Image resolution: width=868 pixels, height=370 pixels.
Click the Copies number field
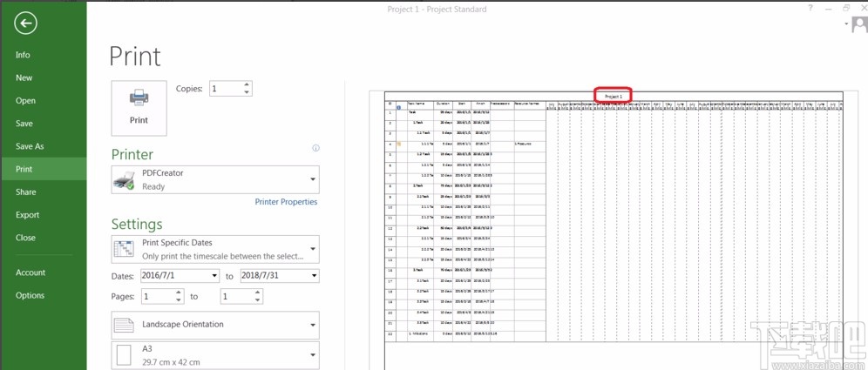coord(226,89)
